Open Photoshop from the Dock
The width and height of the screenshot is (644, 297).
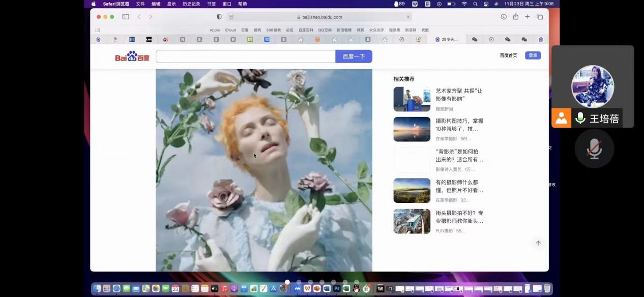[336, 288]
